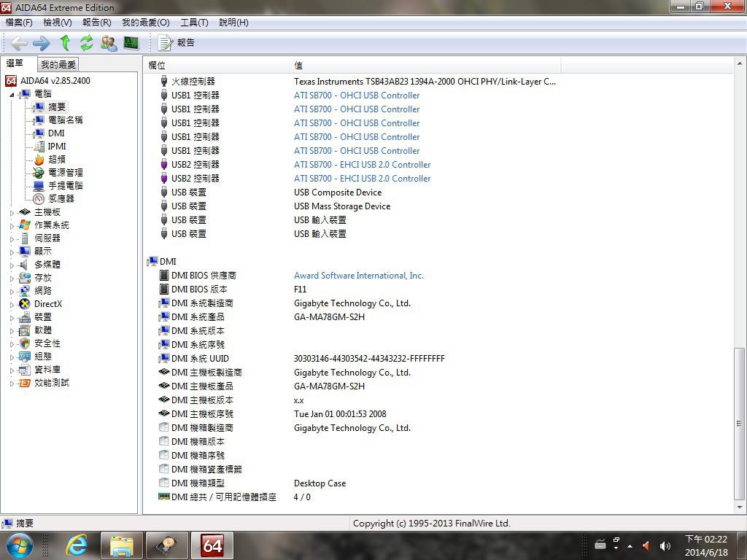Select the IPMI tree item
The width and height of the screenshot is (747, 560).
tap(57, 146)
